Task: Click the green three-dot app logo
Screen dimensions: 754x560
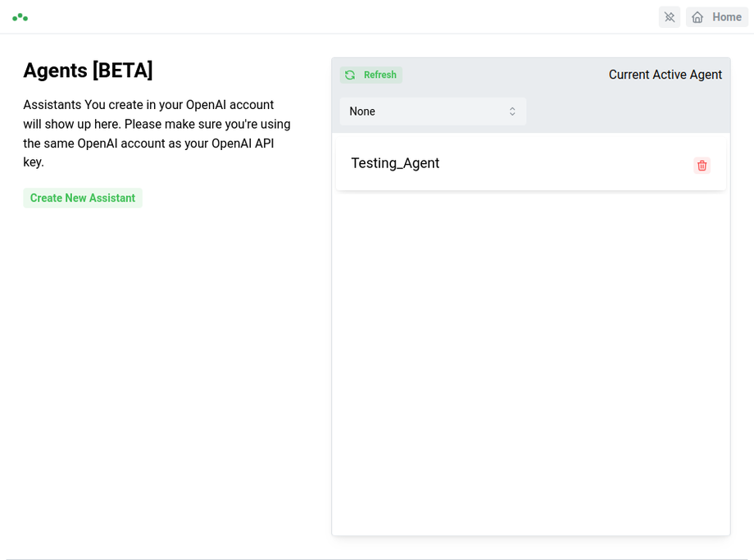Action: tap(20, 16)
